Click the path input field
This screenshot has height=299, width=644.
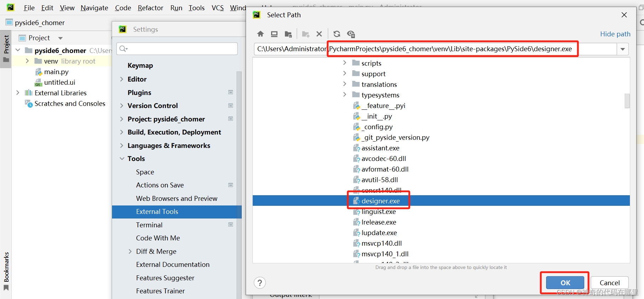[x=435, y=49]
